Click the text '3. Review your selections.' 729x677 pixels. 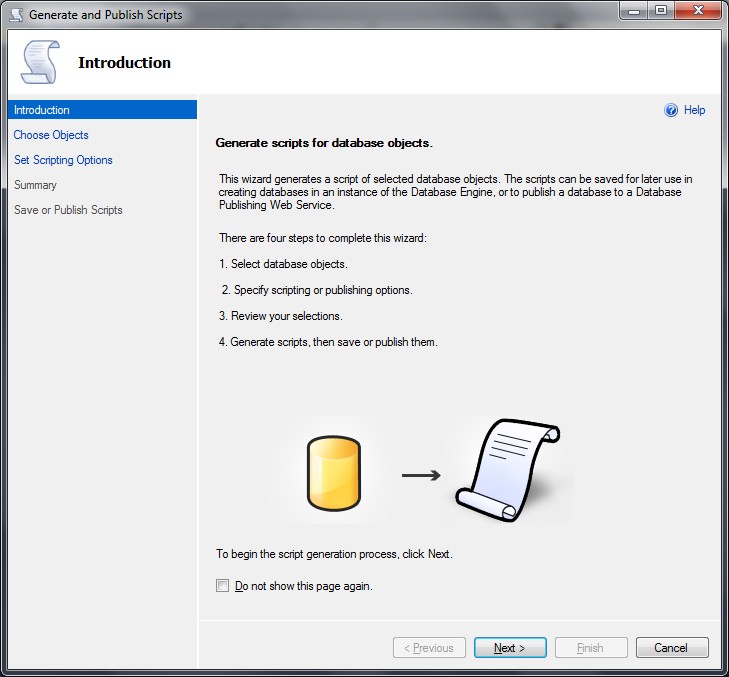pos(280,316)
